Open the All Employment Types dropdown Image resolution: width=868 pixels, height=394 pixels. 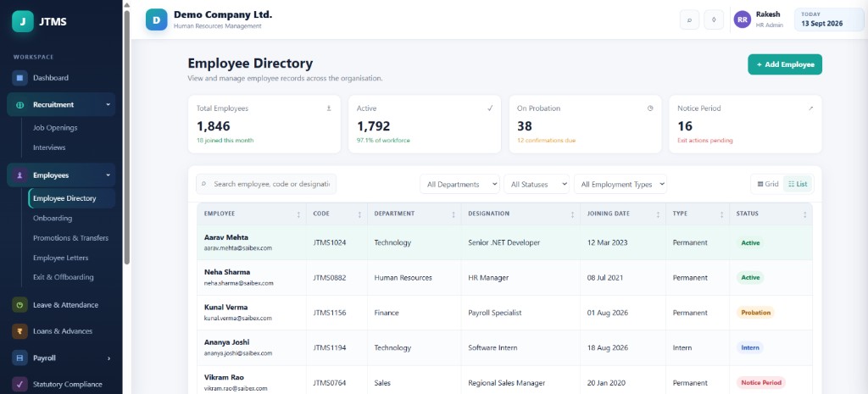(x=620, y=184)
